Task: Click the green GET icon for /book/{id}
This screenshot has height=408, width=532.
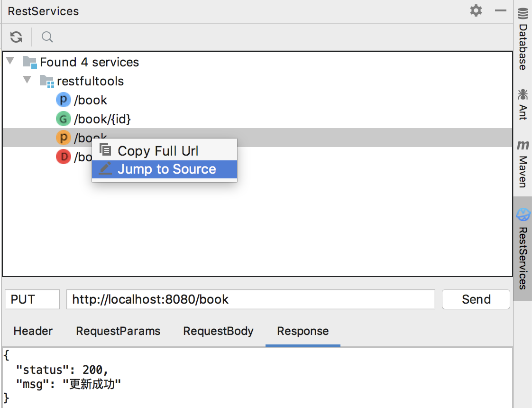Action: (x=63, y=119)
